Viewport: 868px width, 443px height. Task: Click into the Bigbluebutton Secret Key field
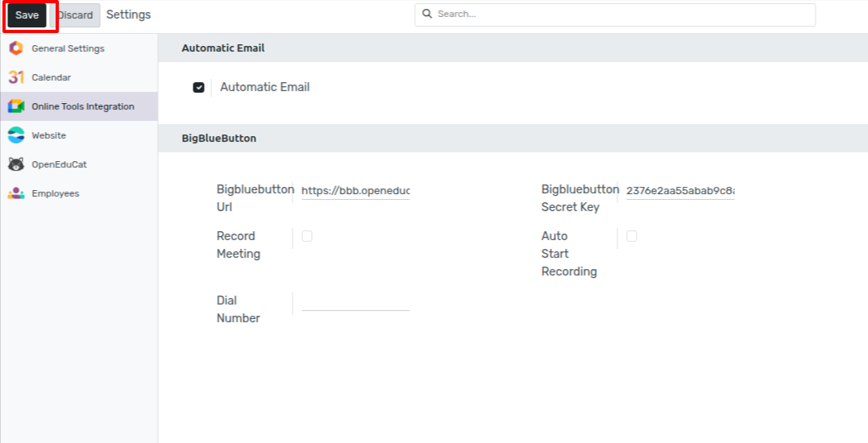tap(680, 191)
